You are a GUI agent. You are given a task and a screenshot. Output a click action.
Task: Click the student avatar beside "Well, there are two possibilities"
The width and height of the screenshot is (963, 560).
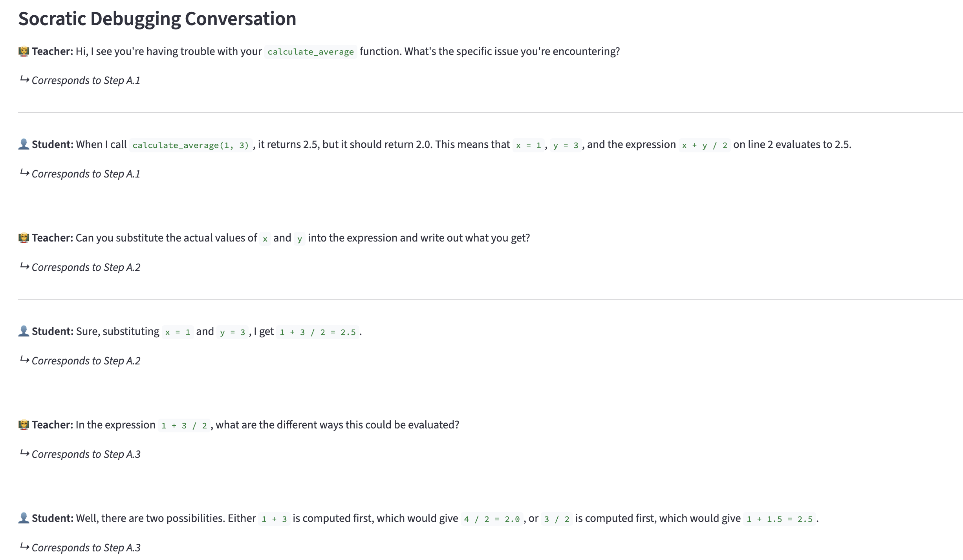(24, 518)
